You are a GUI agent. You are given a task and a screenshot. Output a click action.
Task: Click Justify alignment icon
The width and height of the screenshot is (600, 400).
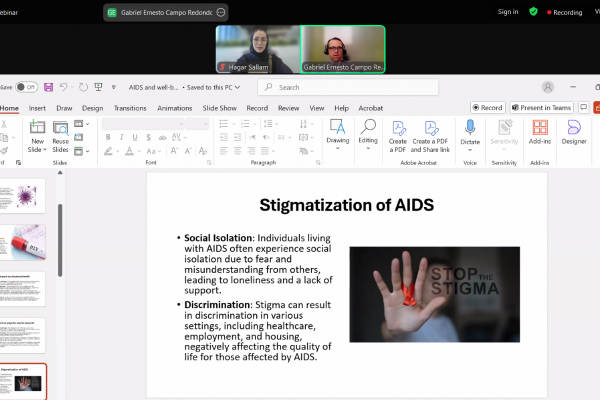coord(265,151)
